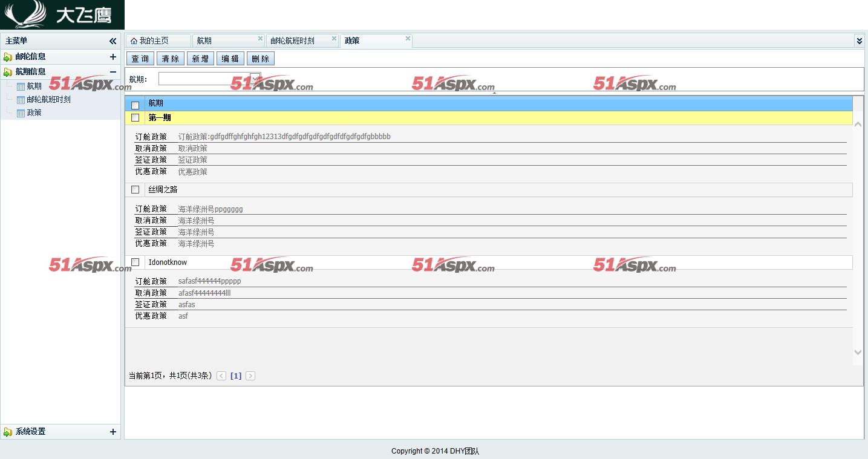Click the asfas visa policy text
This screenshot has width=868, height=459.
point(186,305)
